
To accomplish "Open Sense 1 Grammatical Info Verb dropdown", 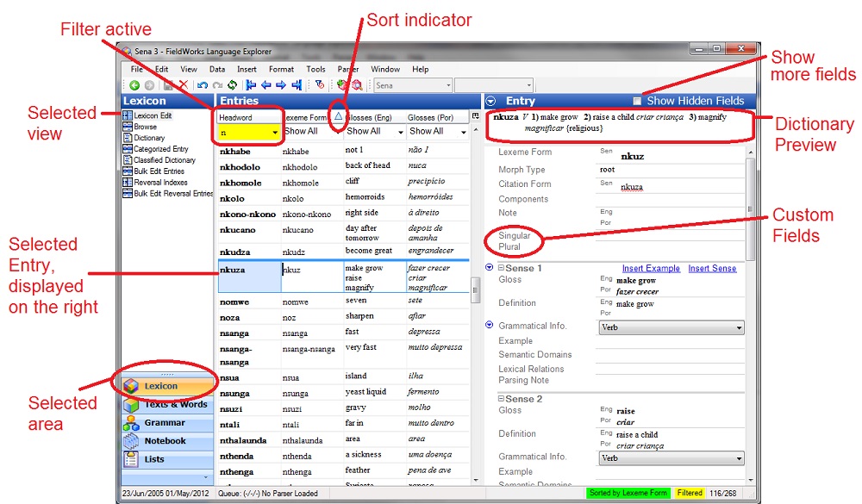I will (671, 327).
